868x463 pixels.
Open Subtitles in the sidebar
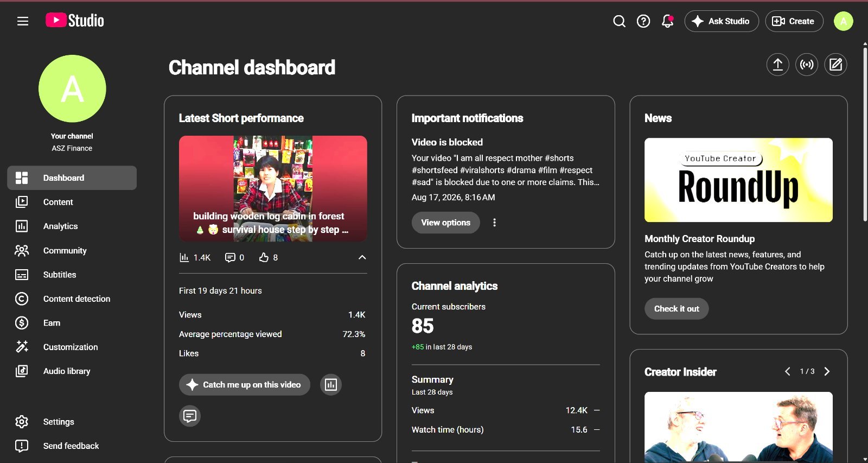(x=72, y=275)
